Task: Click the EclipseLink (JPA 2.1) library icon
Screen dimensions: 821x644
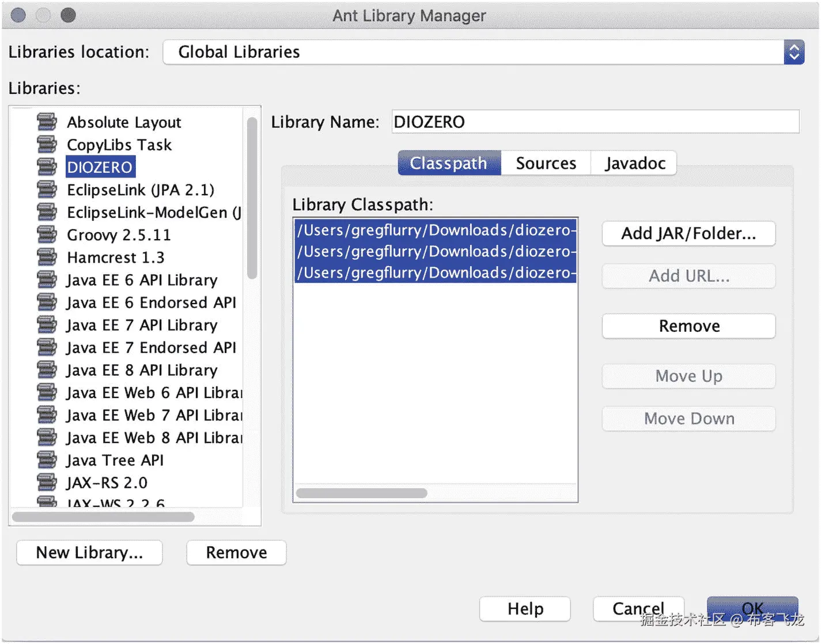Action: point(47,190)
